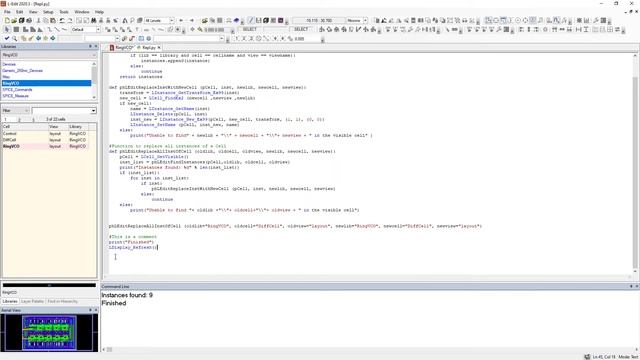The height and width of the screenshot is (360, 640).
Task: Click the 'Finished' output line
Action: (x=113, y=303)
